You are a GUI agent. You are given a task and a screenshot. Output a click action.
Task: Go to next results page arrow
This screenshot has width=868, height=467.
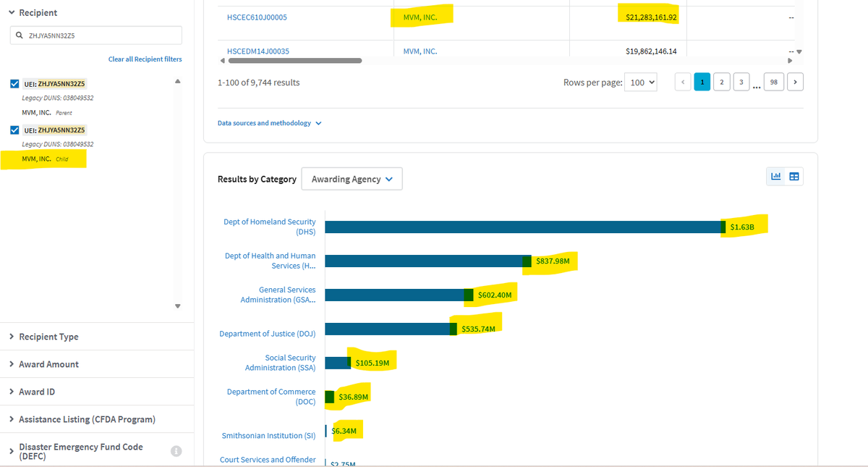[796, 82]
